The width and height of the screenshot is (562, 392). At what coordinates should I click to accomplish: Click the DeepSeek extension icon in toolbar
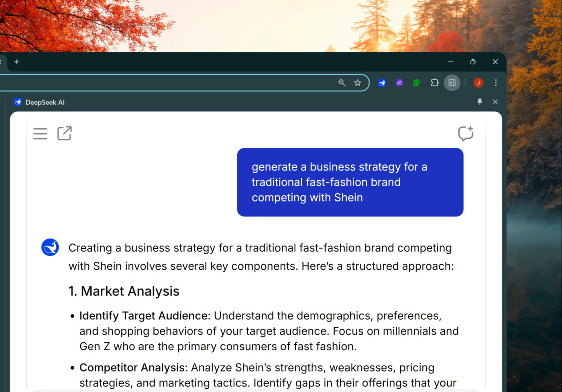[382, 83]
